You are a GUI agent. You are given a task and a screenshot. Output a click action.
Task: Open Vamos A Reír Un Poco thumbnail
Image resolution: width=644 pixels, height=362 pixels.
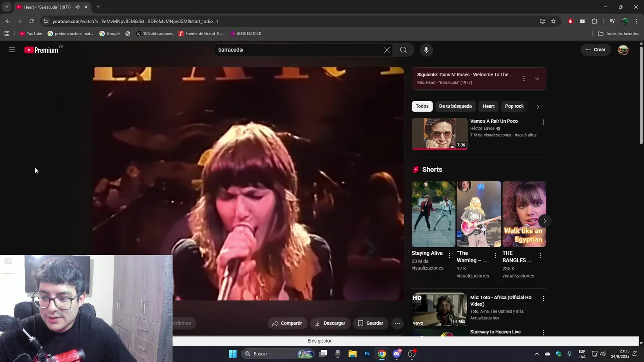(440, 134)
